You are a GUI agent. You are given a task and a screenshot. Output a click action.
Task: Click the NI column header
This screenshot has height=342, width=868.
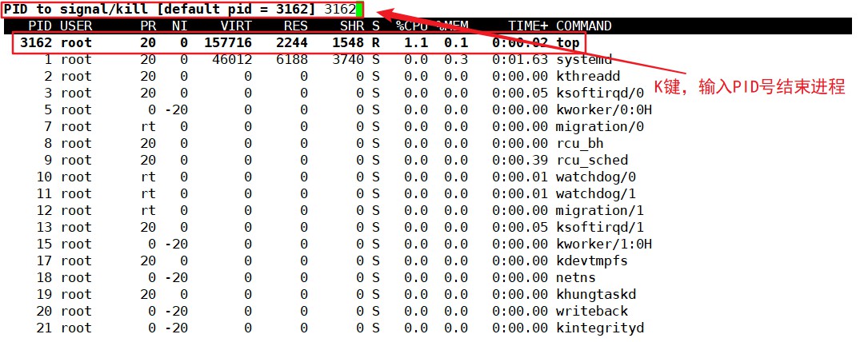(180, 26)
